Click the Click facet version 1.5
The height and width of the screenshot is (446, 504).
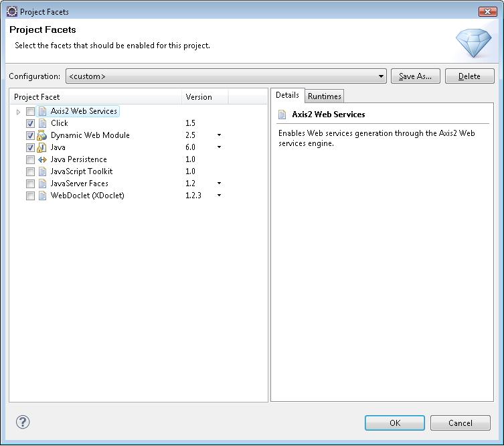pyautogui.click(x=190, y=123)
